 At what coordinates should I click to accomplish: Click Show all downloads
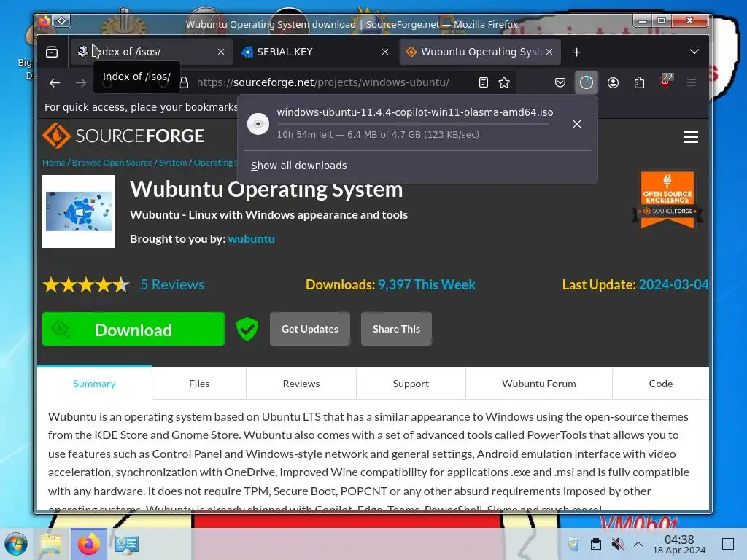[x=298, y=166]
